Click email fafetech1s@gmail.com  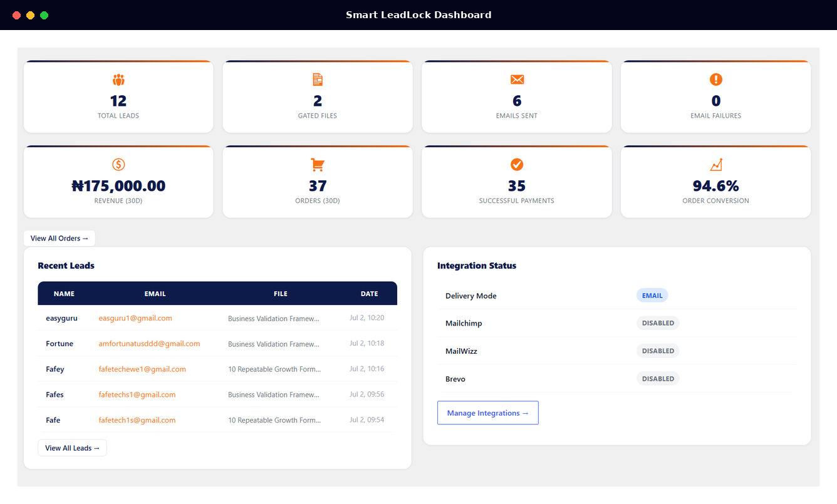(137, 420)
